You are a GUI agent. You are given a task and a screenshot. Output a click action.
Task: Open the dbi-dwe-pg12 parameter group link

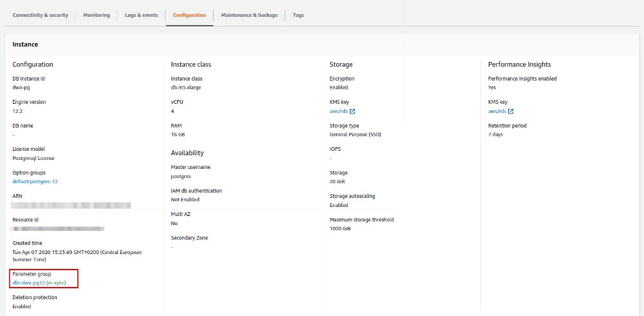pos(28,283)
